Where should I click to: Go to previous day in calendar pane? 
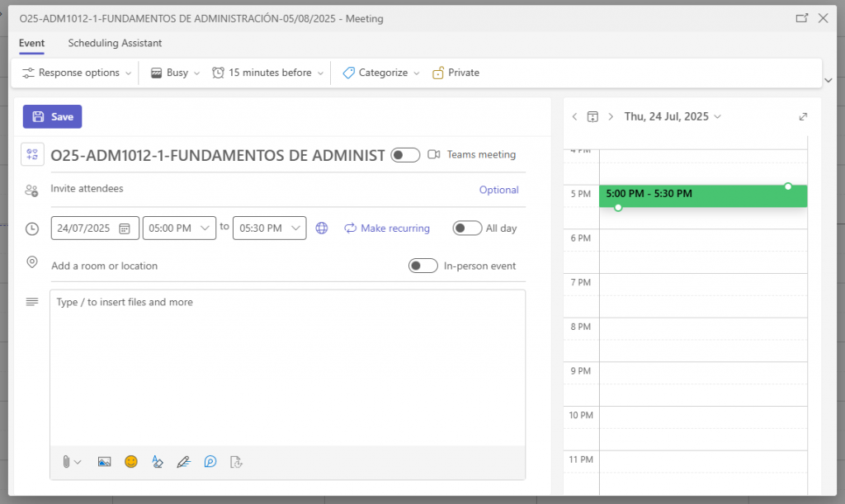pyautogui.click(x=574, y=117)
